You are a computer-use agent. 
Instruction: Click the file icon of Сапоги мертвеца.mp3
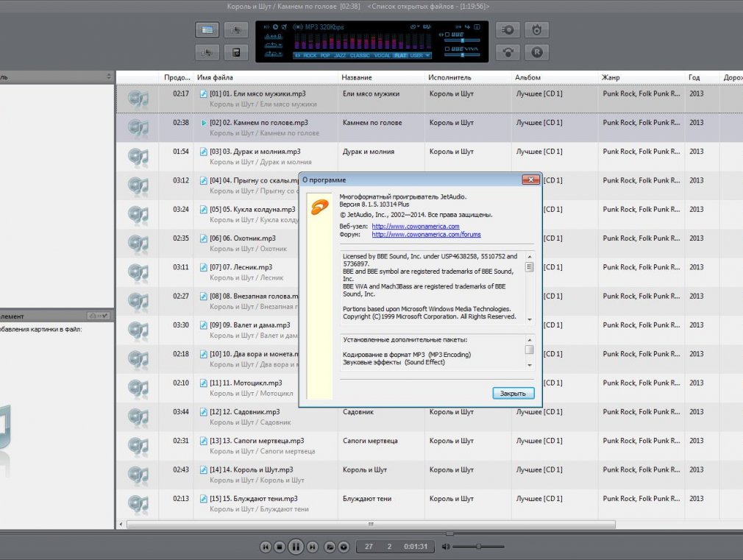[x=203, y=441]
